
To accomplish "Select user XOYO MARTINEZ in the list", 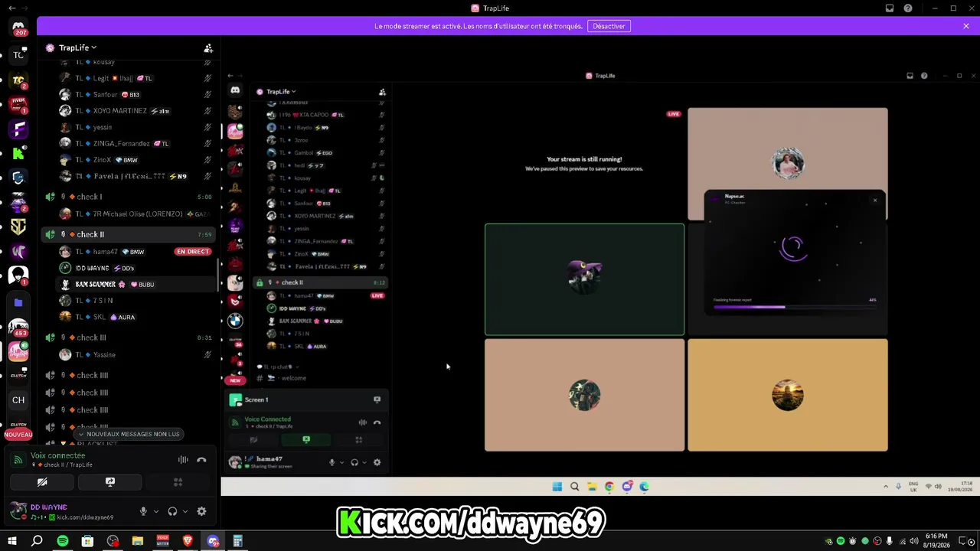I will [135, 111].
